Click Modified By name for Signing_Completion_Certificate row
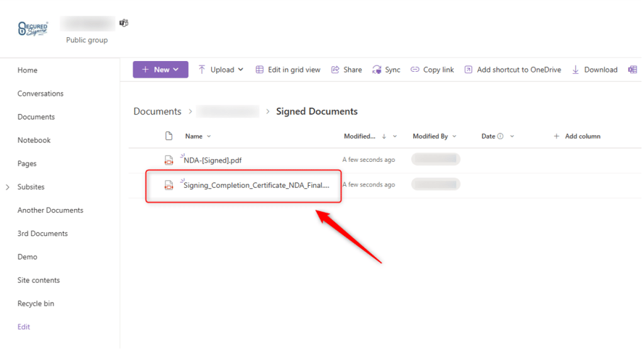Viewport: 644px width, 352px height. pos(436,185)
